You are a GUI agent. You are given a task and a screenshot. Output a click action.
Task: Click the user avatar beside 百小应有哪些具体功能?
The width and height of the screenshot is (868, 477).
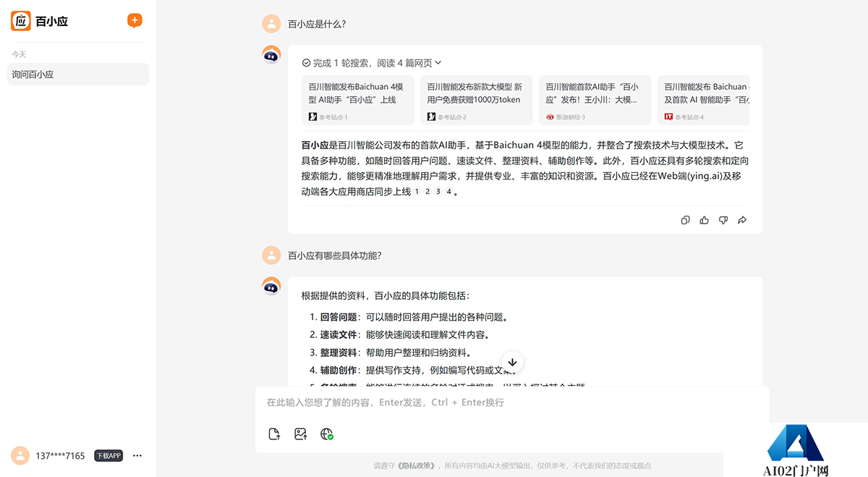271,256
